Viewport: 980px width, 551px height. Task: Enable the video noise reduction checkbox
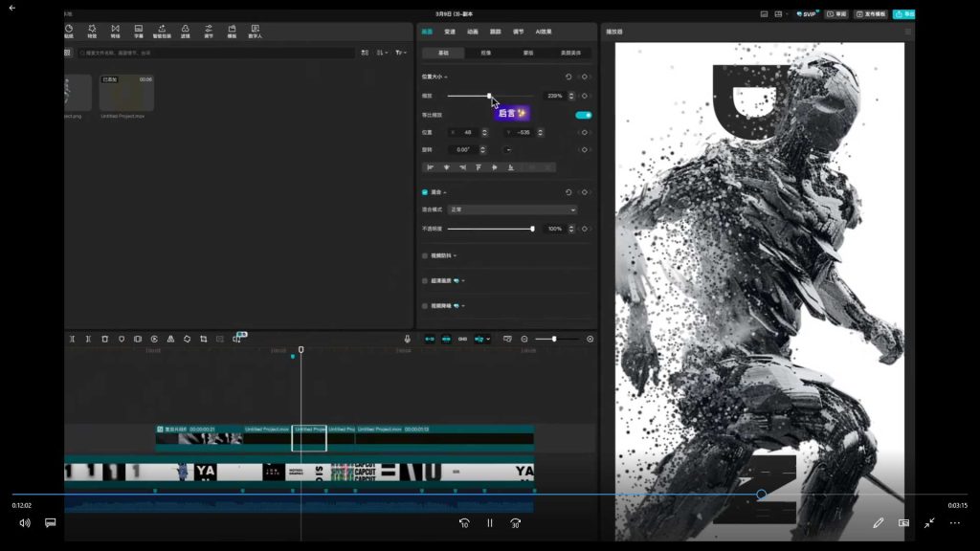[x=425, y=306]
